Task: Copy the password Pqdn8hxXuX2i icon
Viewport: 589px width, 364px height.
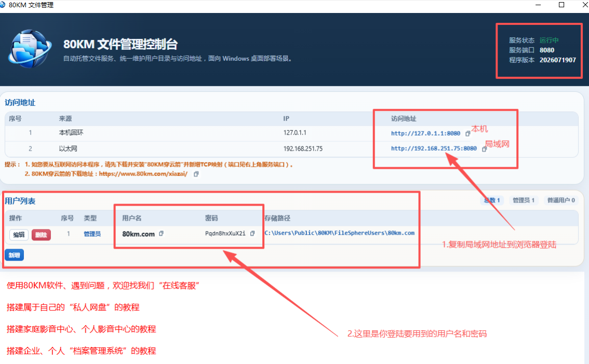Action: [x=252, y=233]
